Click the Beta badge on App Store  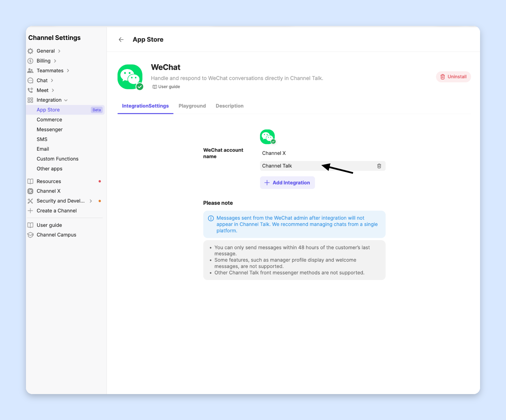pos(97,110)
